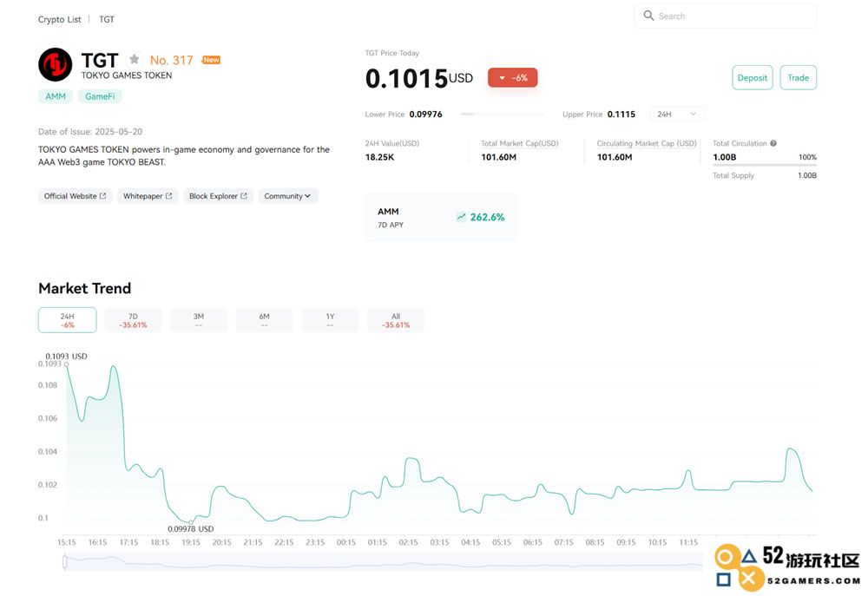This screenshot has width=868, height=596.
Task: Click the TOKYO GAMES TOKEN subtitle
Action: (x=127, y=75)
